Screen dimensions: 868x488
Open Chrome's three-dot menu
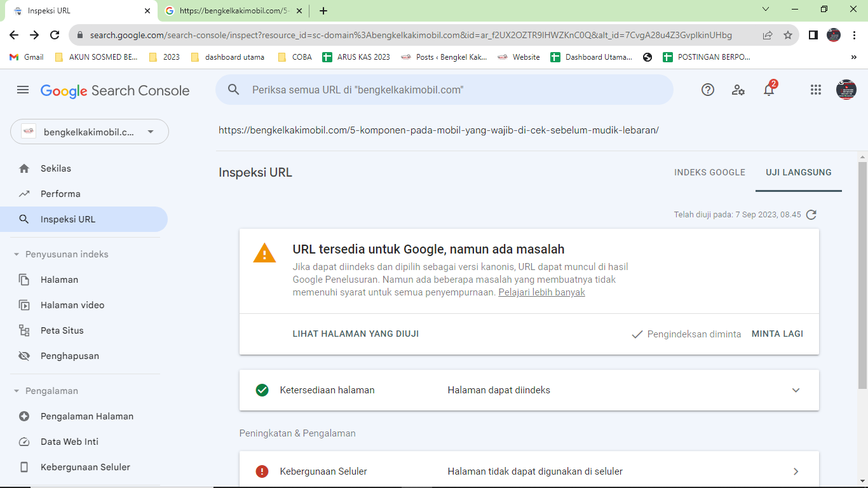[854, 35]
